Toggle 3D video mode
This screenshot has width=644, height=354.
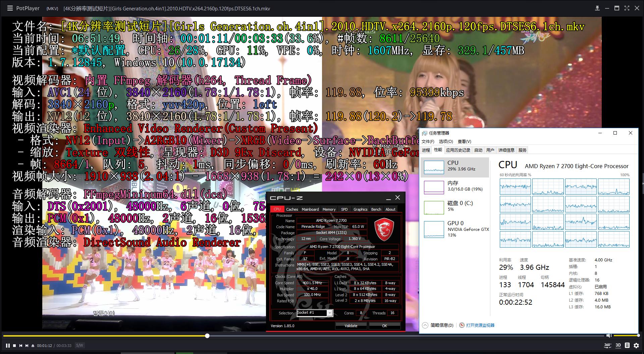[x=618, y=345]
